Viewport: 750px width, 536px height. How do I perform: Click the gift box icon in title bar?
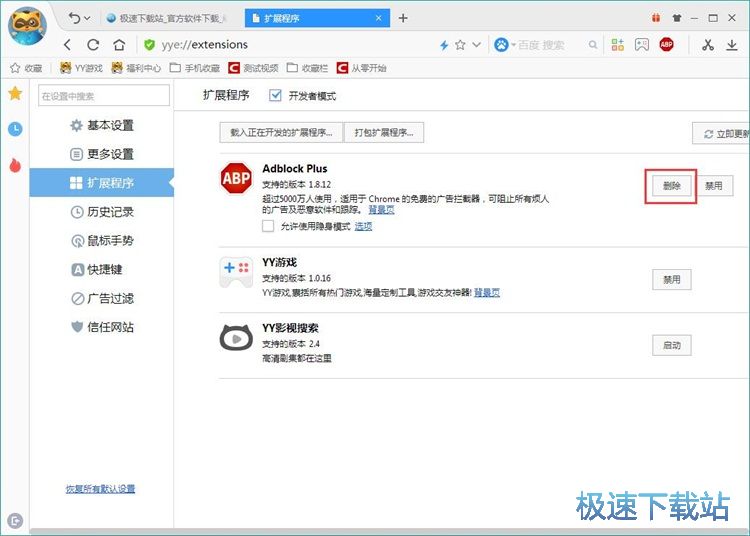pos(656,18)
